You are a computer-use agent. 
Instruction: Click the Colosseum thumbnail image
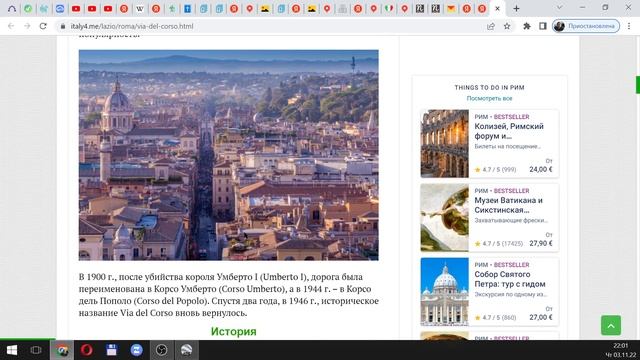click(x=444, y=144)
